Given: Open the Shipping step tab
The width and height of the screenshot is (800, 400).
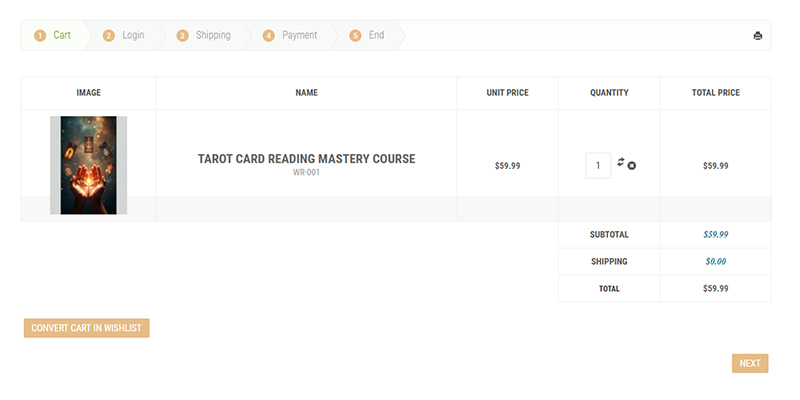Looking at the screenshot, I should tap(213, 35).
